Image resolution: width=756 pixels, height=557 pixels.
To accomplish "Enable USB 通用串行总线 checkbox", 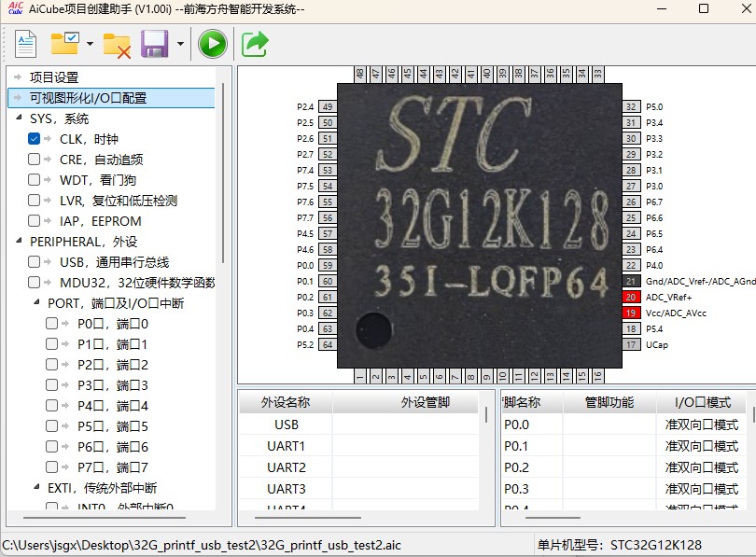I will tap(34, 261).
